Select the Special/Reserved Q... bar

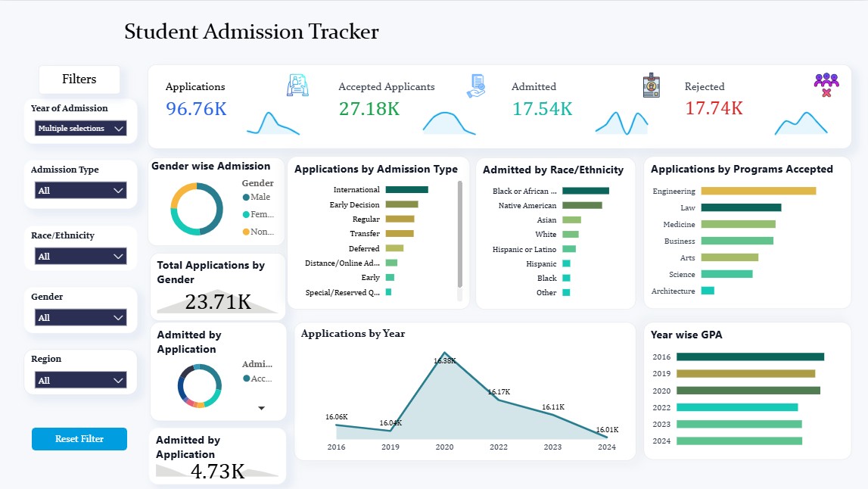tap(389, 292)
